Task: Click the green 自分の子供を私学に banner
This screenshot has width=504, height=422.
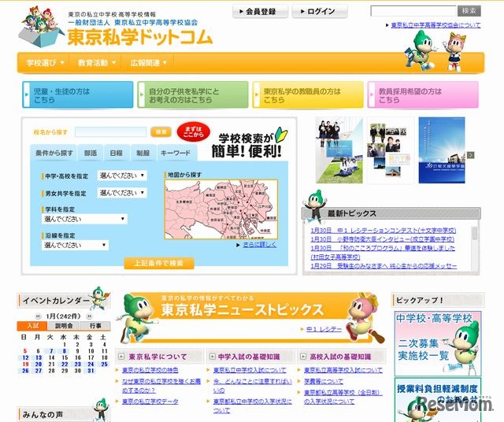Action: 193,94
